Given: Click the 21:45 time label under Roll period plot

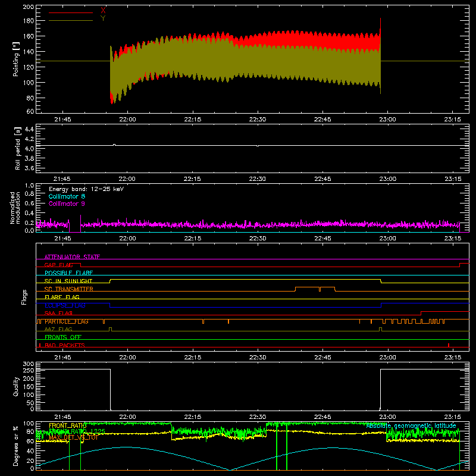Looking at the screenshot, I should [x=62, y=179].
